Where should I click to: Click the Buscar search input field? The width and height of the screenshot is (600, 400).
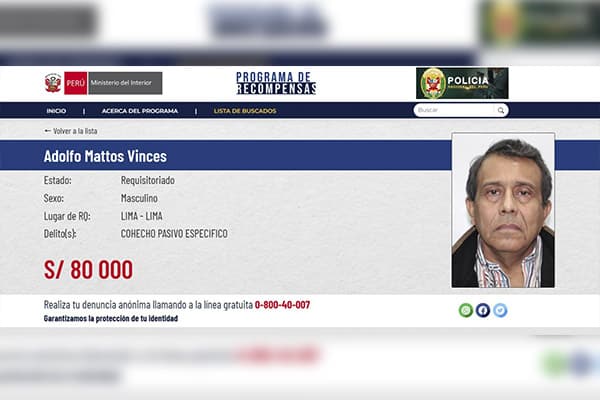(454, 110)
